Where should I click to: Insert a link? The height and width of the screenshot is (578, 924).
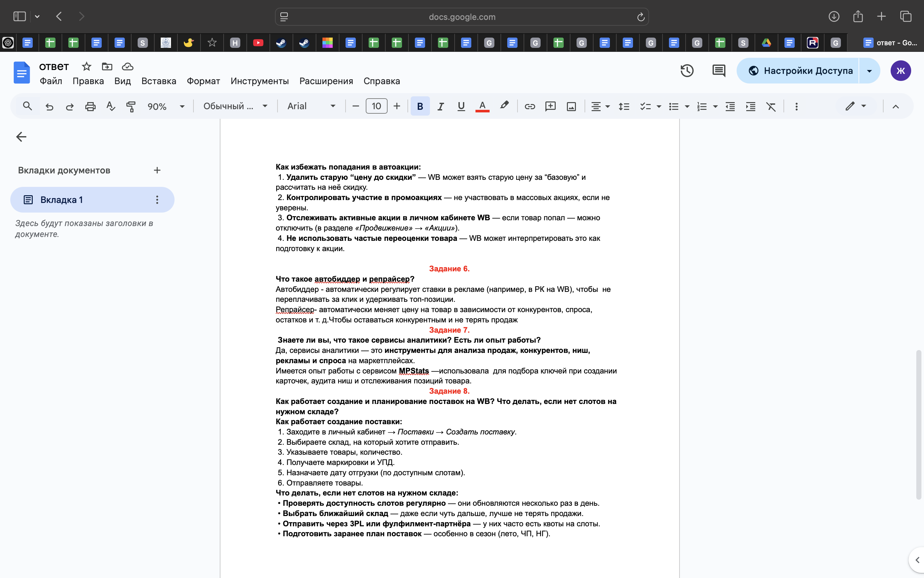[x=530, y=106]
